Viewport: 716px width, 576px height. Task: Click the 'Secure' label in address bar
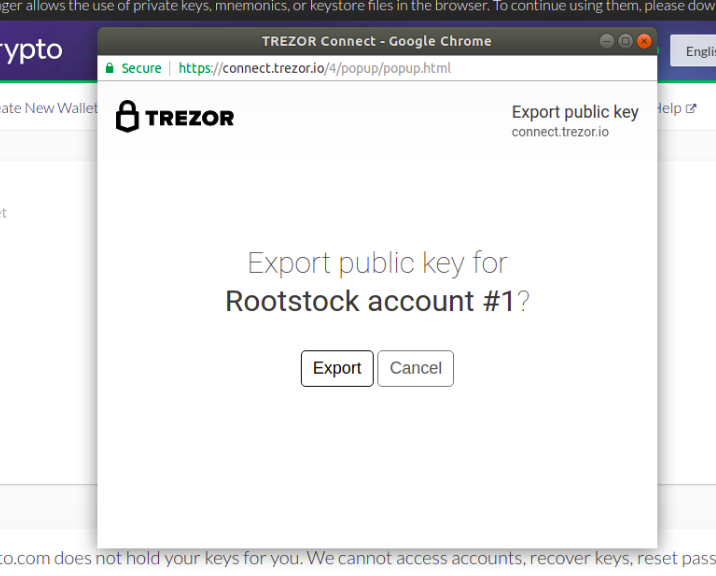tap(141, 68)
